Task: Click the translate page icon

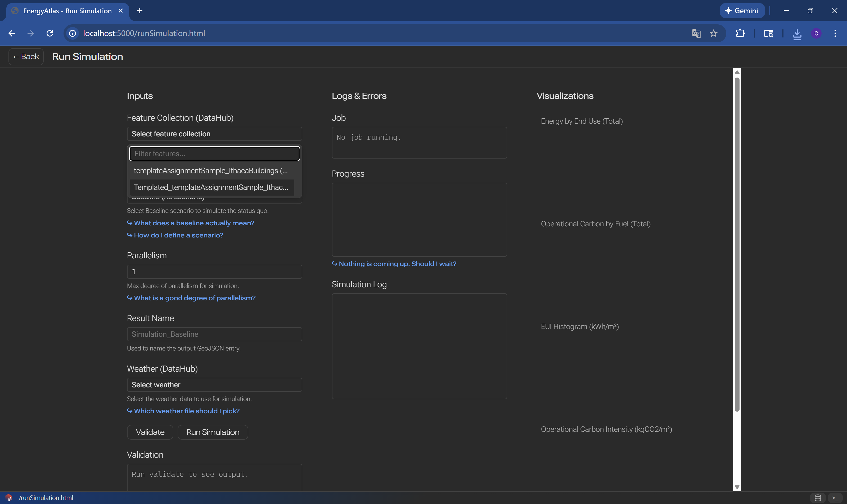Action: [696, 33]
